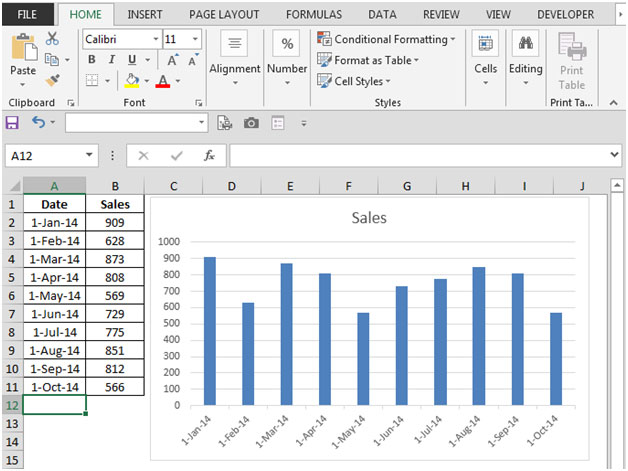Click the Insert Function fx icon

209,155
